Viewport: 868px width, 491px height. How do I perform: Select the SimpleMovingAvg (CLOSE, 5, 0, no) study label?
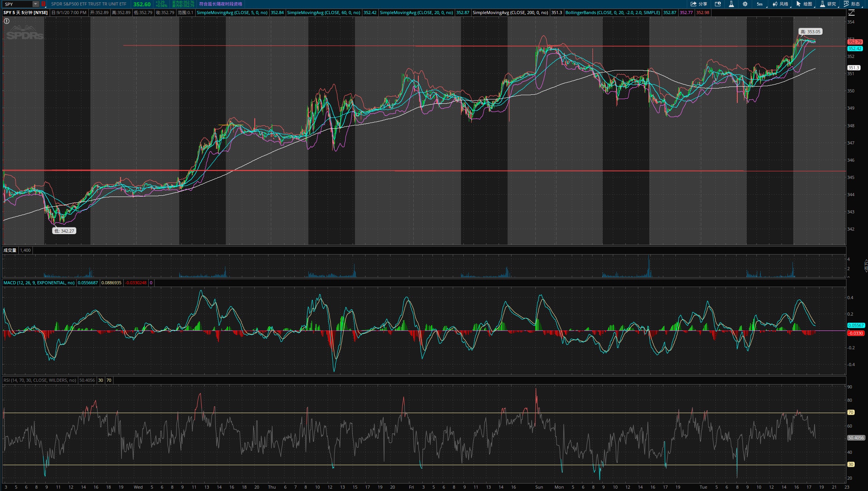click(x=232, y=13)
